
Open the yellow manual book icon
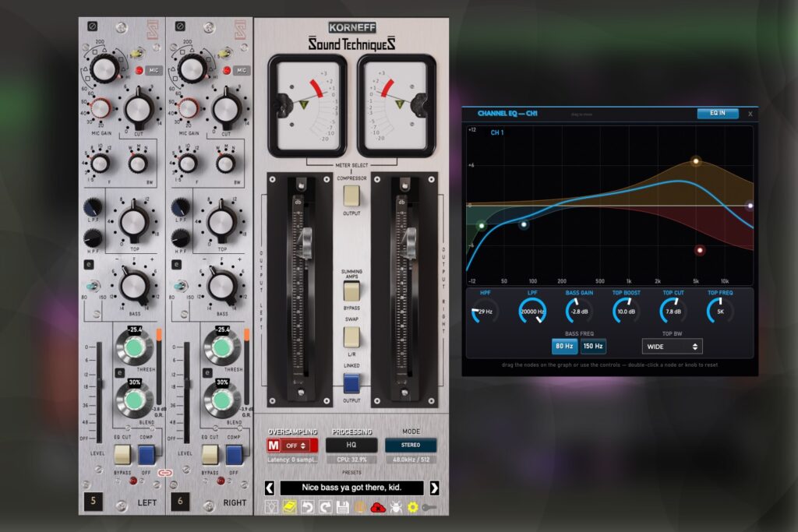tap(290, 507)
